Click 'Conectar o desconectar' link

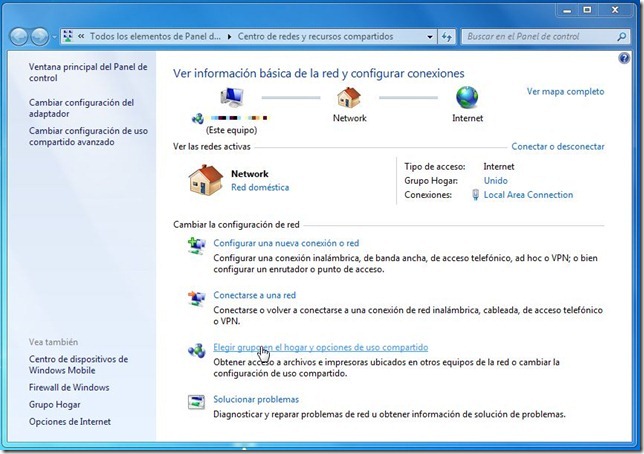pyautogui.click(x=558, y=147)
